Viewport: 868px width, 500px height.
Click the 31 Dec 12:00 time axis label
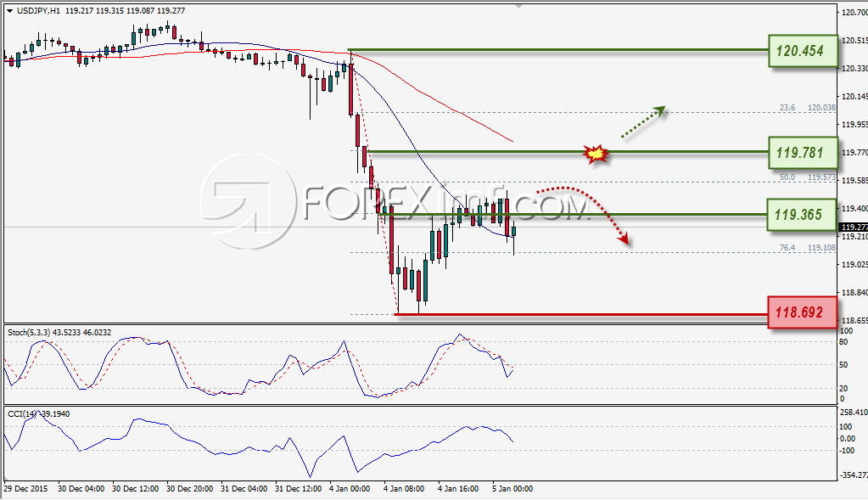pos(298,489)
